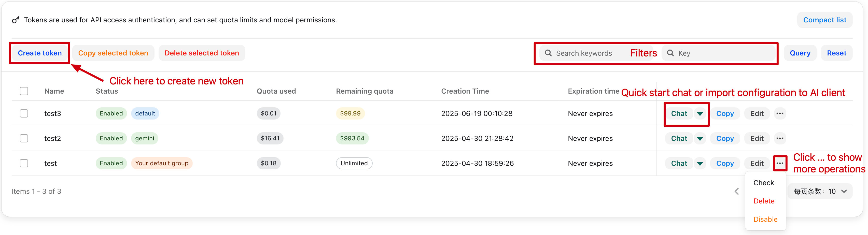Check the select-all checkbox in table header
The height and width of the screenshot is (235, 868).
tap(24, 91)
